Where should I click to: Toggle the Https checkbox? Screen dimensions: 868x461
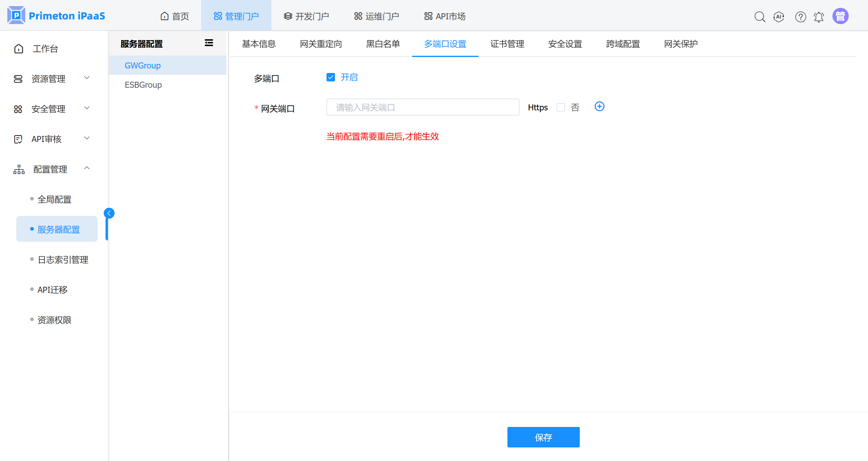pos(560,108)
